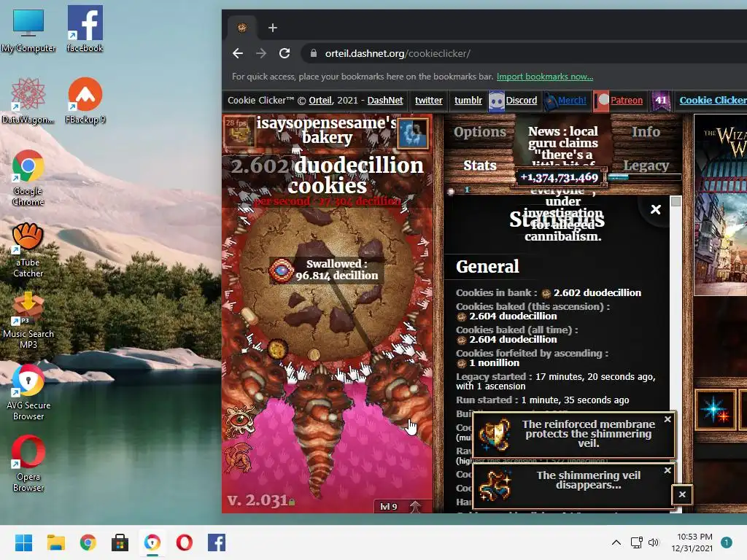Image resolution: width=747 pixels, height=560 pixels.
Task: Click Import bookmarks now link
Action: pyautogui.click(x=544, y=77)
